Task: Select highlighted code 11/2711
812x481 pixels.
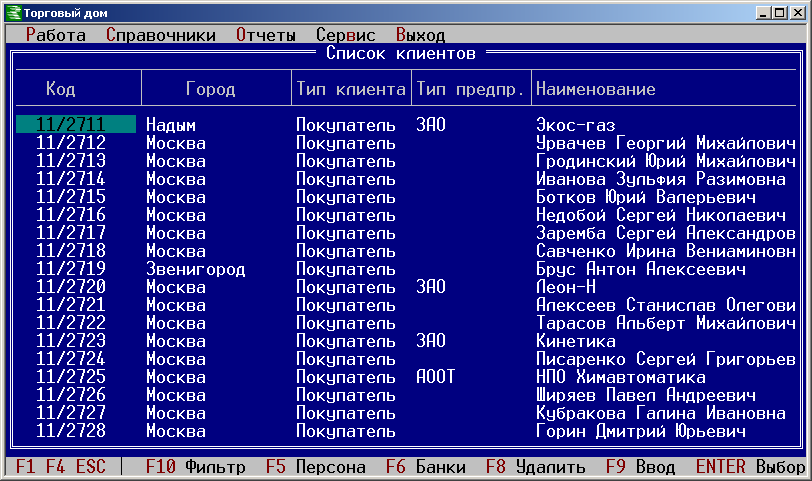Action: tap(76, 124)
